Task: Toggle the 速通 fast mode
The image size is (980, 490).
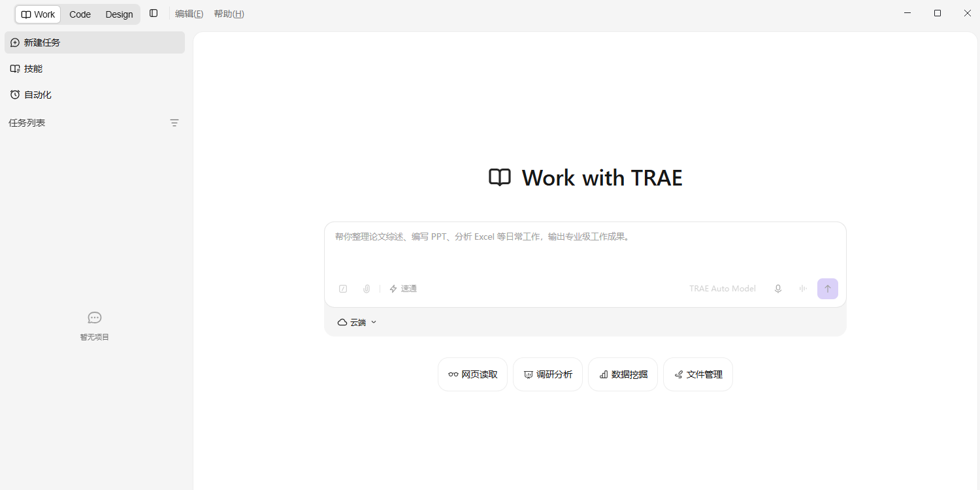Action: tap(403, 289)
